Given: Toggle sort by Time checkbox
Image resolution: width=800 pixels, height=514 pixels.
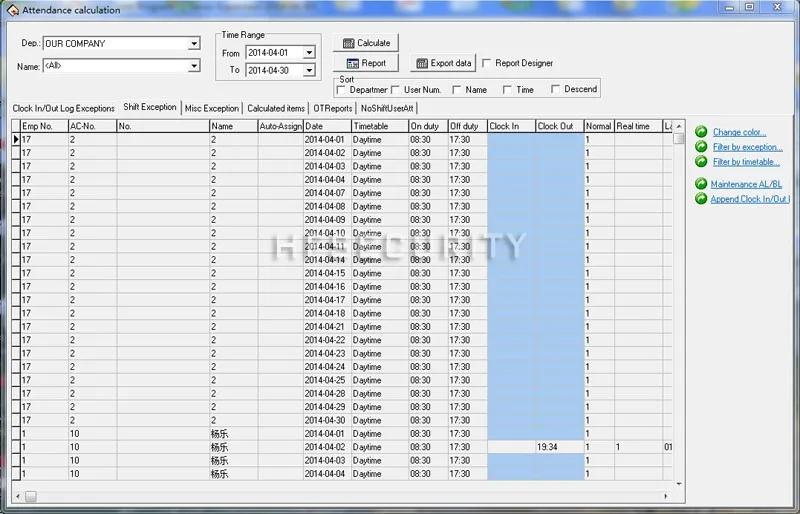Looking at the screenshot, I should tap(507, 89).
